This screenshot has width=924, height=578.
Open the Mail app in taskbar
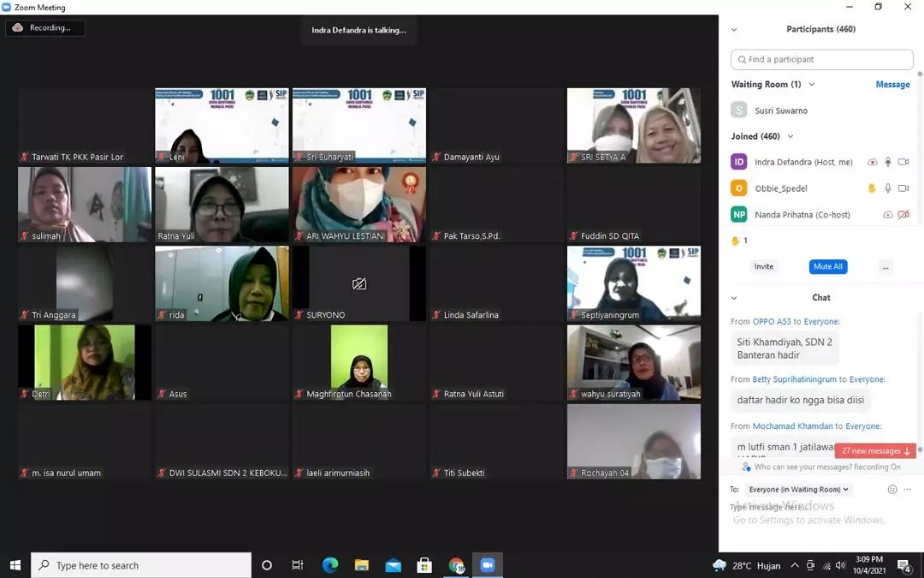393,565
